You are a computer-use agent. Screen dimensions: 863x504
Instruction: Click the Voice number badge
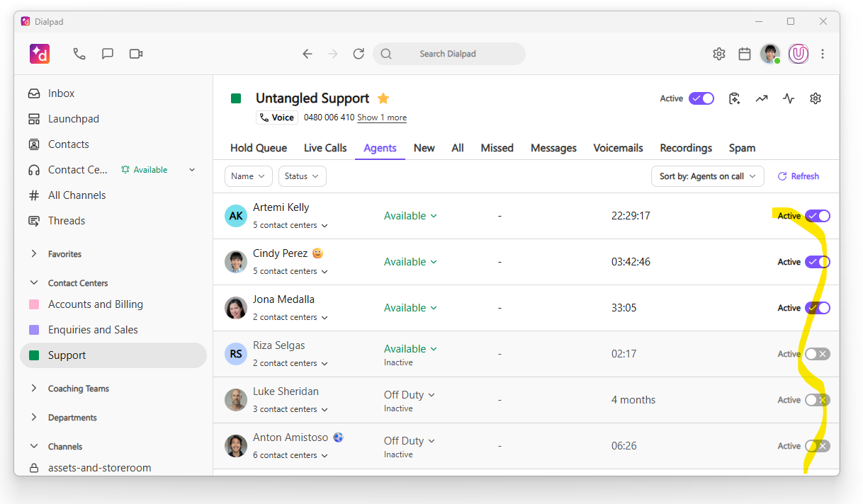coord(277,118)
